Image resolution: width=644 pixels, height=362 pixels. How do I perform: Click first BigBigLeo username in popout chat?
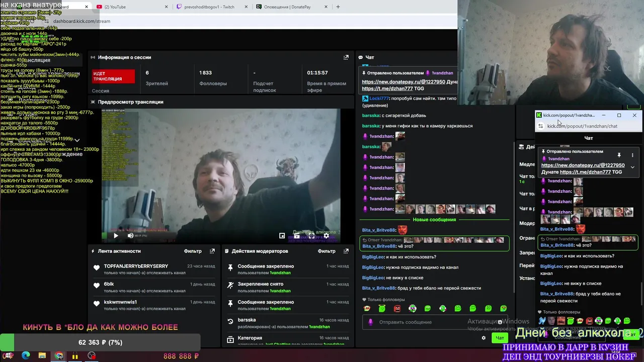coord(551,256)
